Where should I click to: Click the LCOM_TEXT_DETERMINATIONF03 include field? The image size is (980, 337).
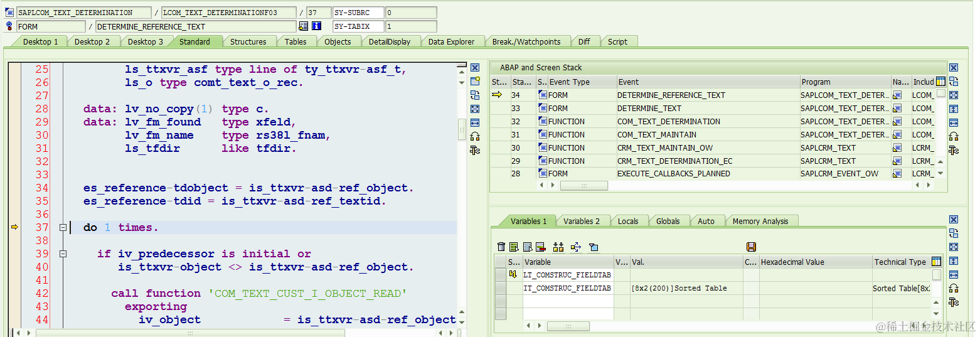pos(229,13)
